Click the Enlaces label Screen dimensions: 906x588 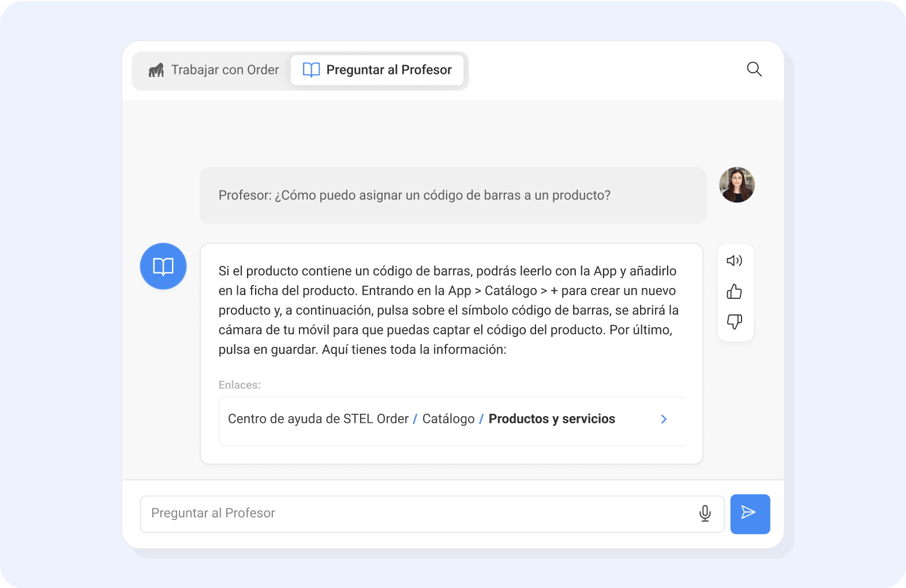239,385
